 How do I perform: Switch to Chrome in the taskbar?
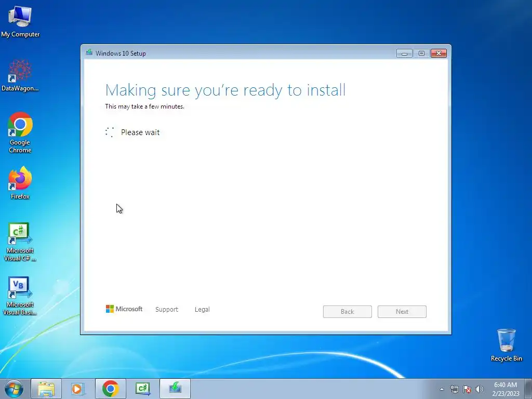[110, 389]
